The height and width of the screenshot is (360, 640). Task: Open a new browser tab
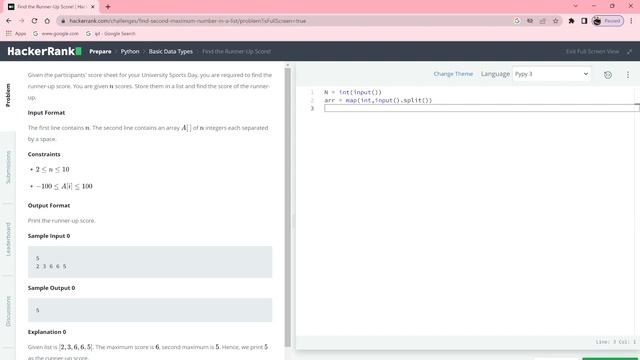point(108,7)
